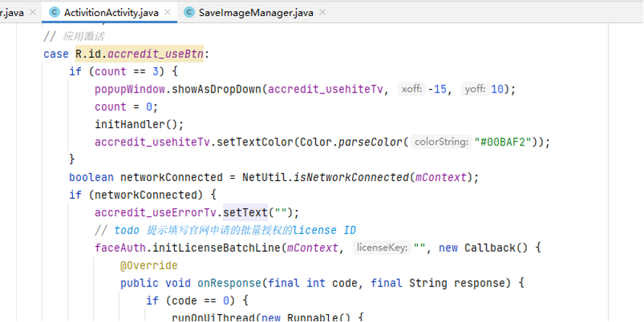
Task: Close the SaveImageManager.java tab
Action: coord(322,12)
